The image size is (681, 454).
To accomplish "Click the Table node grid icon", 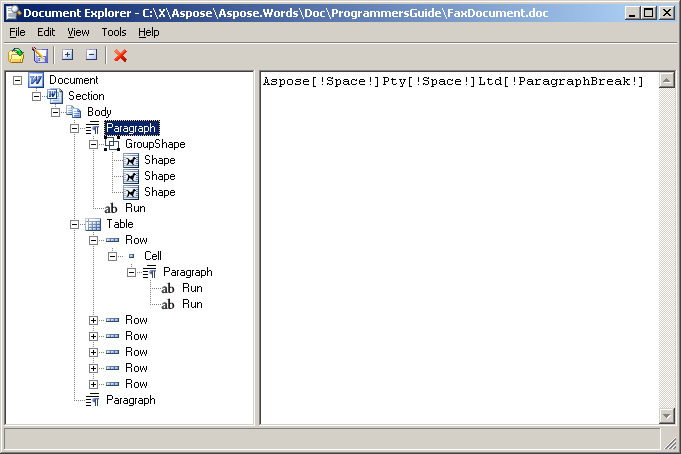I will [93, 224].
